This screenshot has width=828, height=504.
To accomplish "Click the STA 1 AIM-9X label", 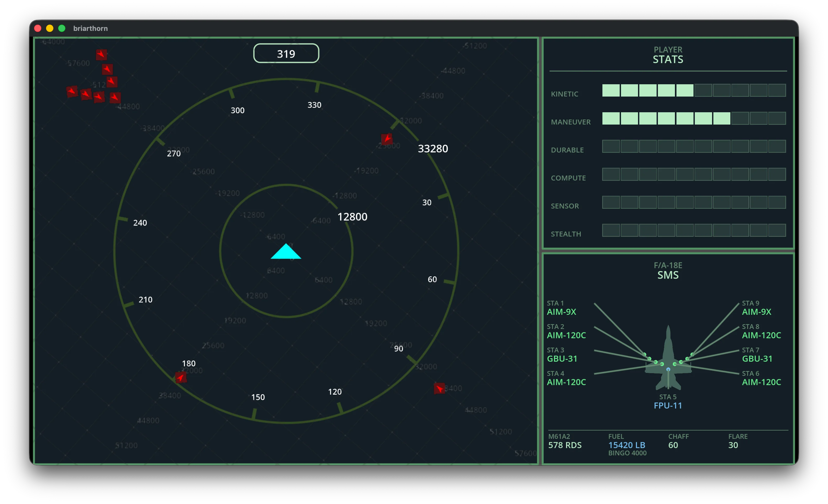I will point(562,312).
